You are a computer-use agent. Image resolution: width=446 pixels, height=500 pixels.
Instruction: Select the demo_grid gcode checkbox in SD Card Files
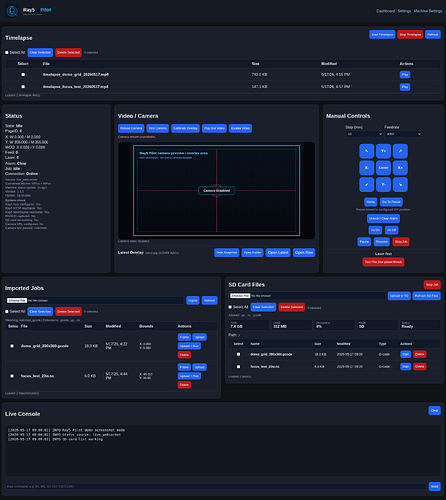(x=238, y=354)
